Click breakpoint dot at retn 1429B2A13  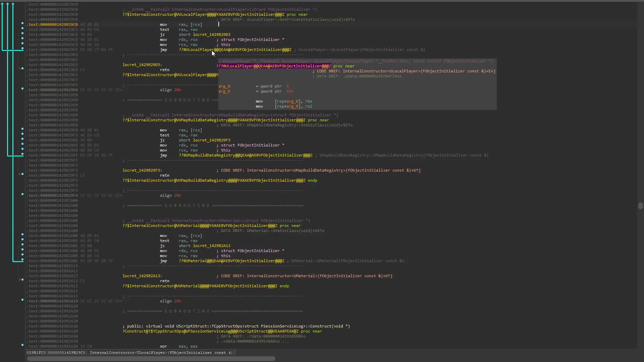click(x=22, y=280)
